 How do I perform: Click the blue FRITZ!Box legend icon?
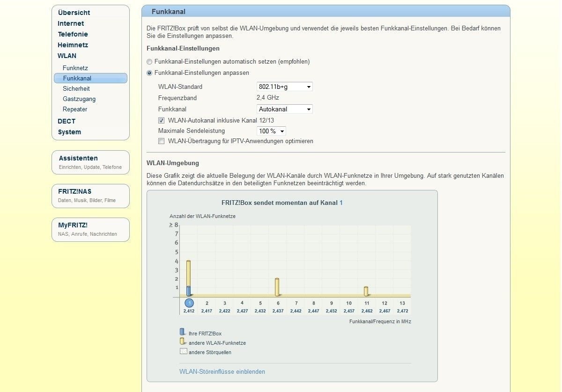(182, 332)
